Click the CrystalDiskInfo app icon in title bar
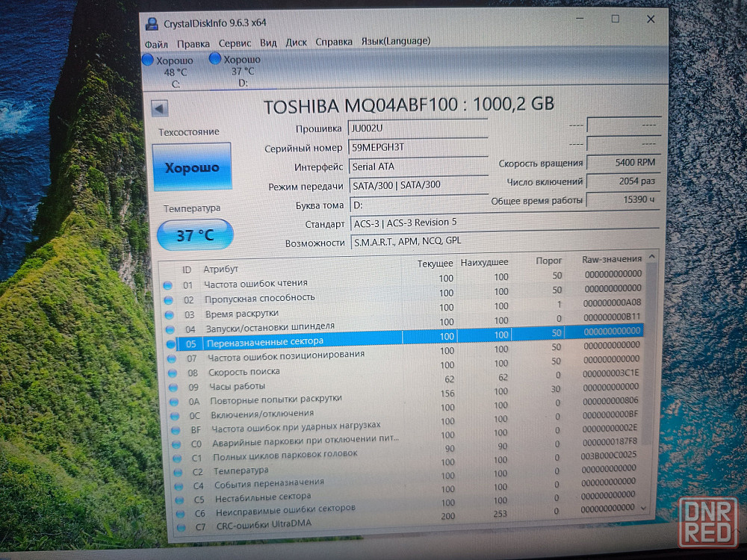The image size is (747, 560). tap(152, 24)
